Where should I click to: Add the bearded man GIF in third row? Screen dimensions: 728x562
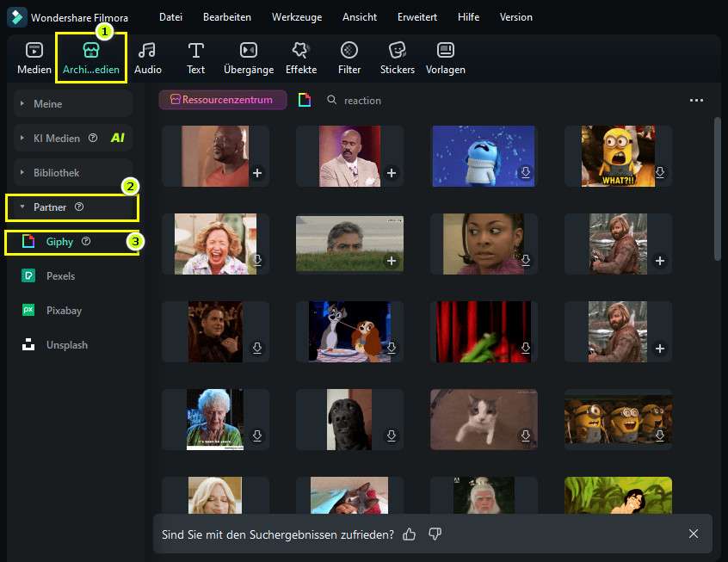click(x=660, y=349)
